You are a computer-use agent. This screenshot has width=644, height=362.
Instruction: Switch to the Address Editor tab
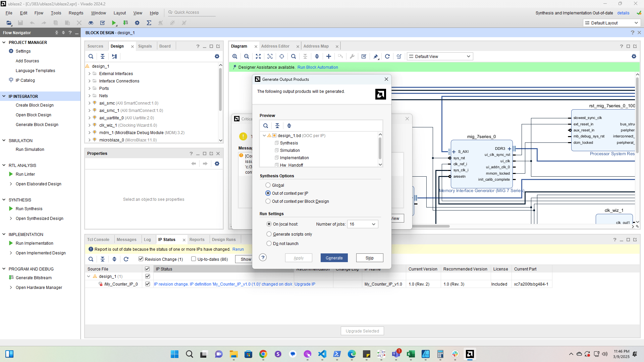point(275,46)
